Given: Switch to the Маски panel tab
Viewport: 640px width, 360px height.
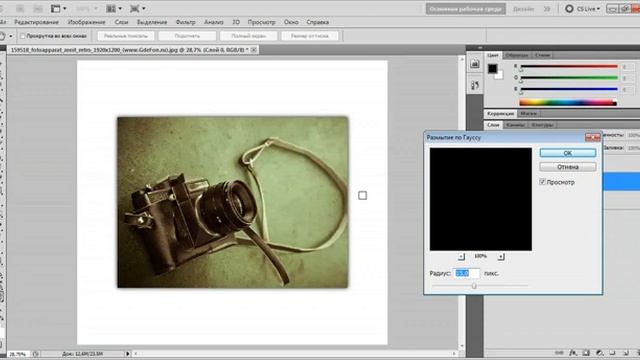Looking at the screenshot, I should [x=528, y=113].
